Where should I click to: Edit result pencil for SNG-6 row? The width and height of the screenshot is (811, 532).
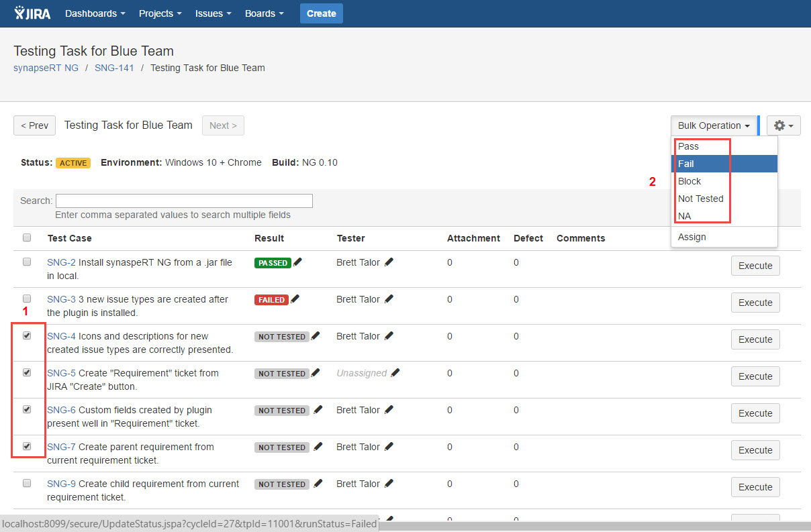[x=318, y=410]
